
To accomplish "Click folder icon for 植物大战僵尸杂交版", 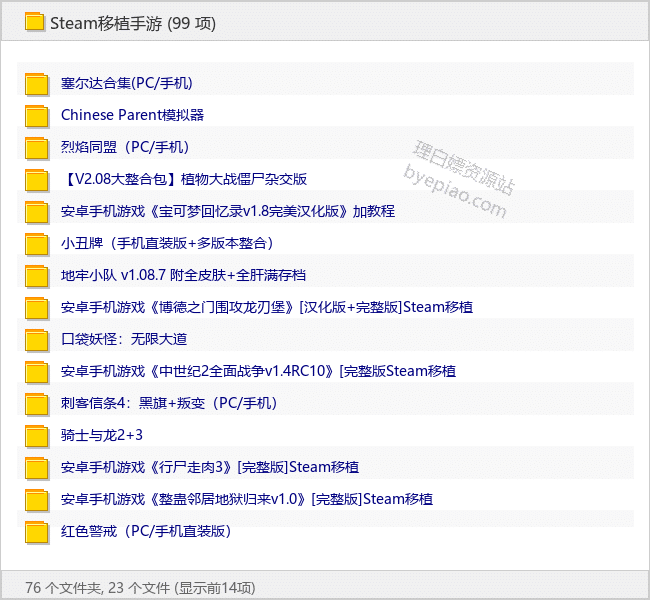I will pyautogui.click(x=37, y=180).
